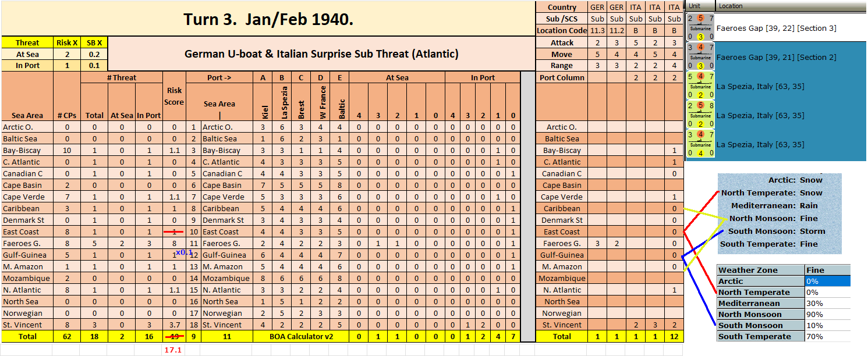Select the 'SB X' header cell

pyautogui.click(x=94, y=42)
